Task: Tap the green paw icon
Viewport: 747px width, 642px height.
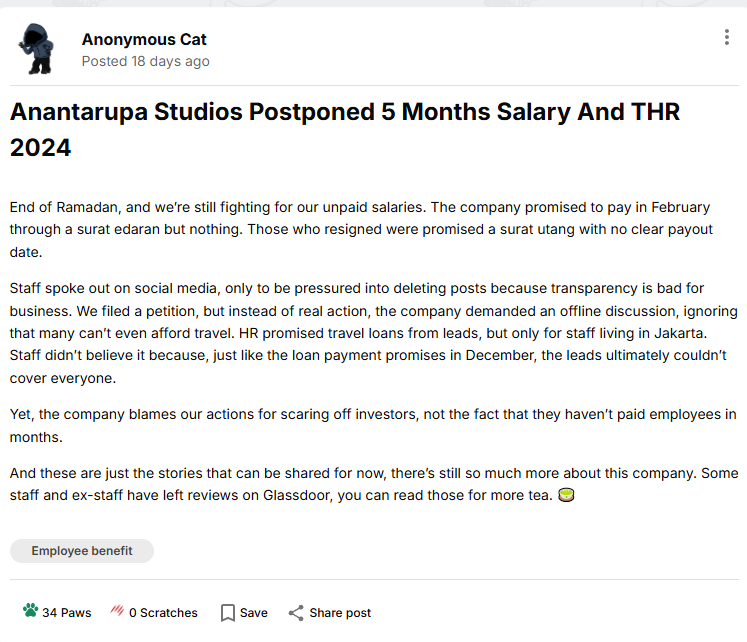Action: coord(30,611)
